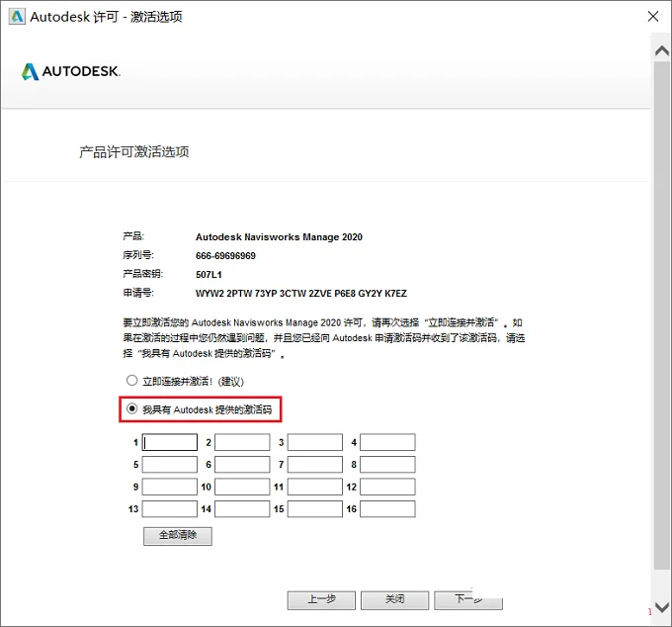Click the Autodesk logo in header
672x627 pixels.
click(71, 71)
